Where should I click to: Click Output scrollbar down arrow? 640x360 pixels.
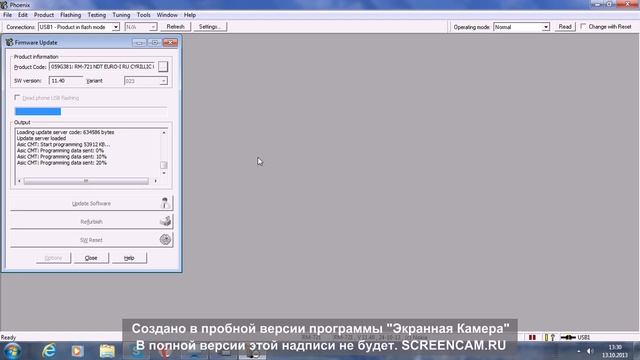coord(164,173)
